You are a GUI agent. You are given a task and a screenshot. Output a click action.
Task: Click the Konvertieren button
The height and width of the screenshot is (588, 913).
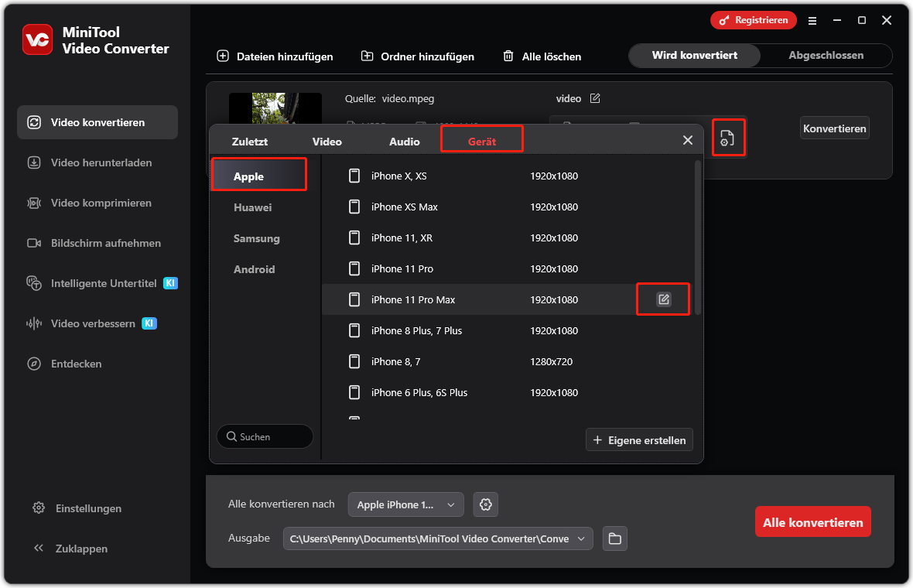[x=834, y=128]
